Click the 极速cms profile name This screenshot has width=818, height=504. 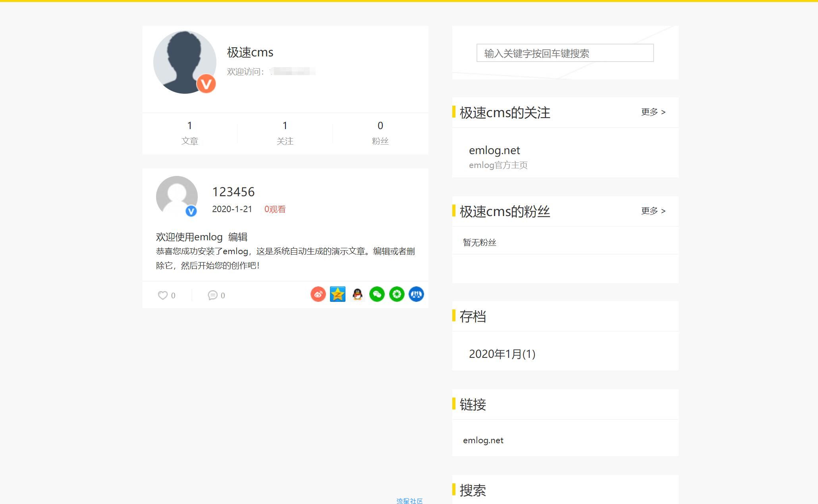point(250,52)
